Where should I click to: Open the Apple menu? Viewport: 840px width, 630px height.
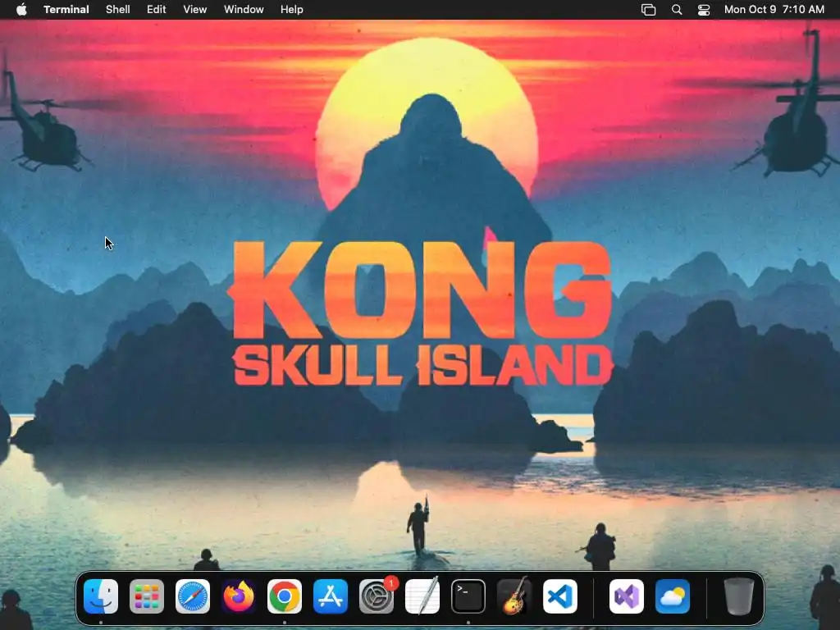click(x=21, y=10)
